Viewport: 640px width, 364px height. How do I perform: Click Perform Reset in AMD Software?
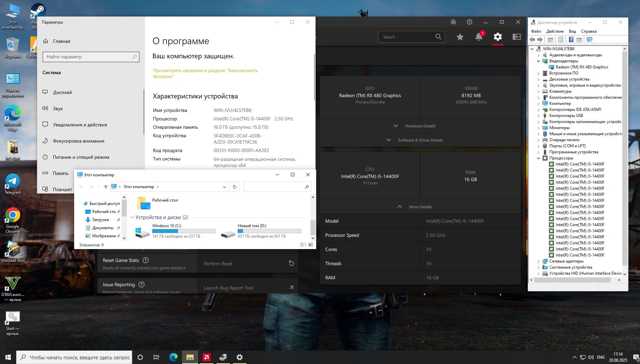[x=248, y=263]
